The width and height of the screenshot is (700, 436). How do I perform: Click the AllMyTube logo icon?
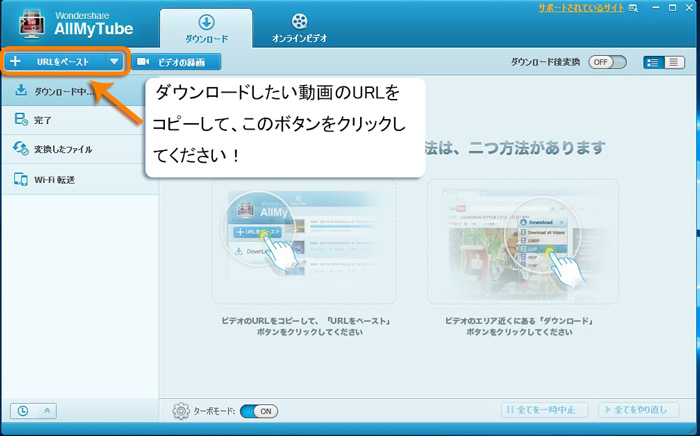tap(32, 25)
